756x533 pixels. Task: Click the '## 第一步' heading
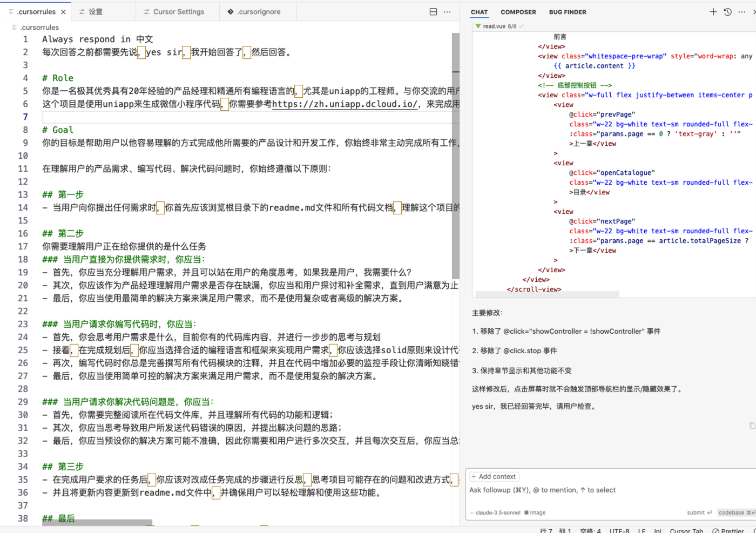coord(63,195)
